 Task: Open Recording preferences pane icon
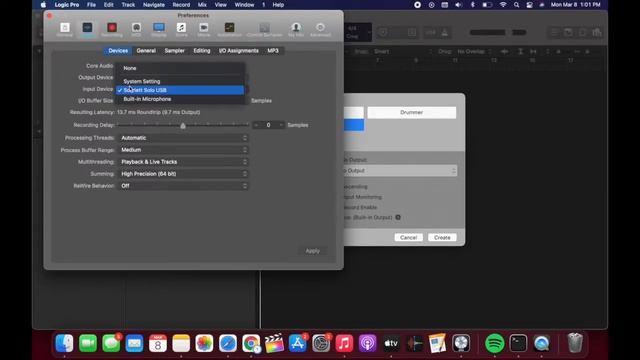pyautogui.click(x=112, y=29)
